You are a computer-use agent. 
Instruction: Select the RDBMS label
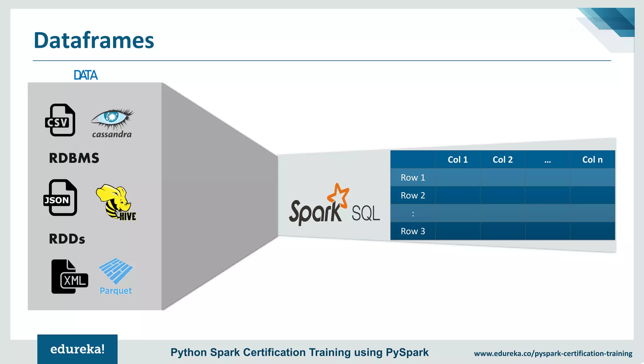coord(74,158)
